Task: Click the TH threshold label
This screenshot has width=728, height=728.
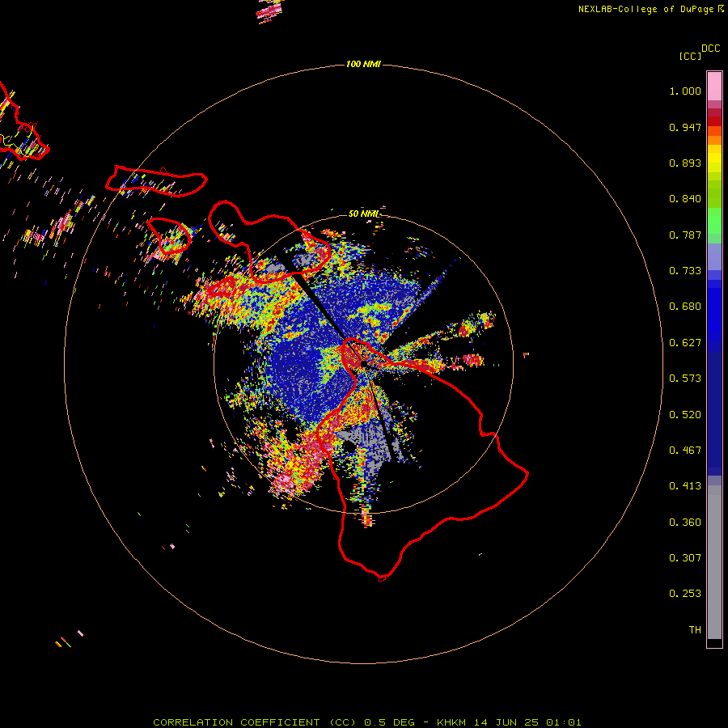Action: point(695,630)
